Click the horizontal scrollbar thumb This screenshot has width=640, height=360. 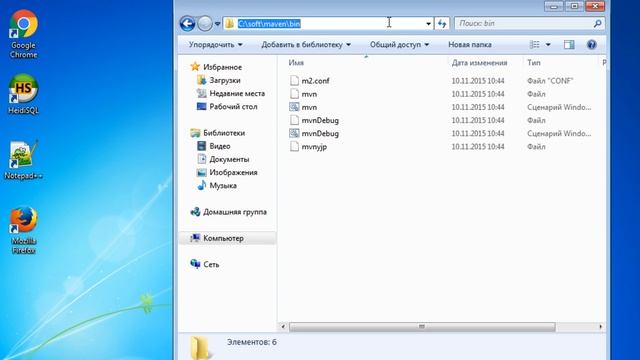pos(422,327)
